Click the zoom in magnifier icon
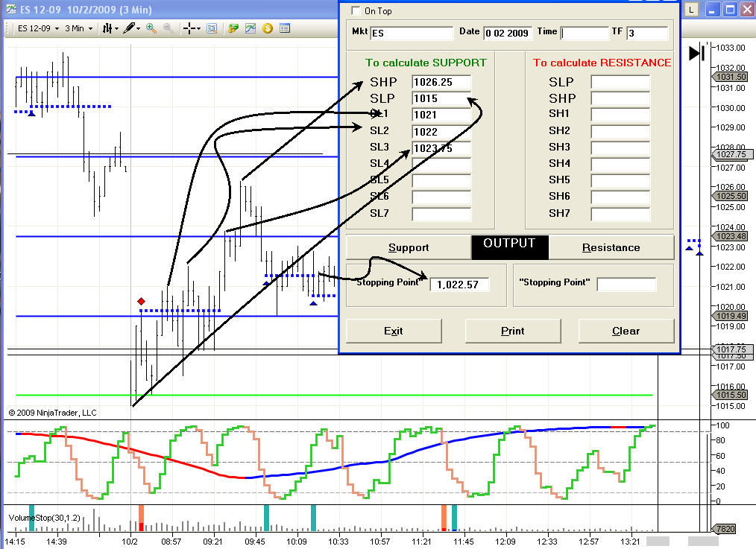Image resolution: width=756 pixels, height=549 pixels. pyautogui.click(x=151, y=28)
